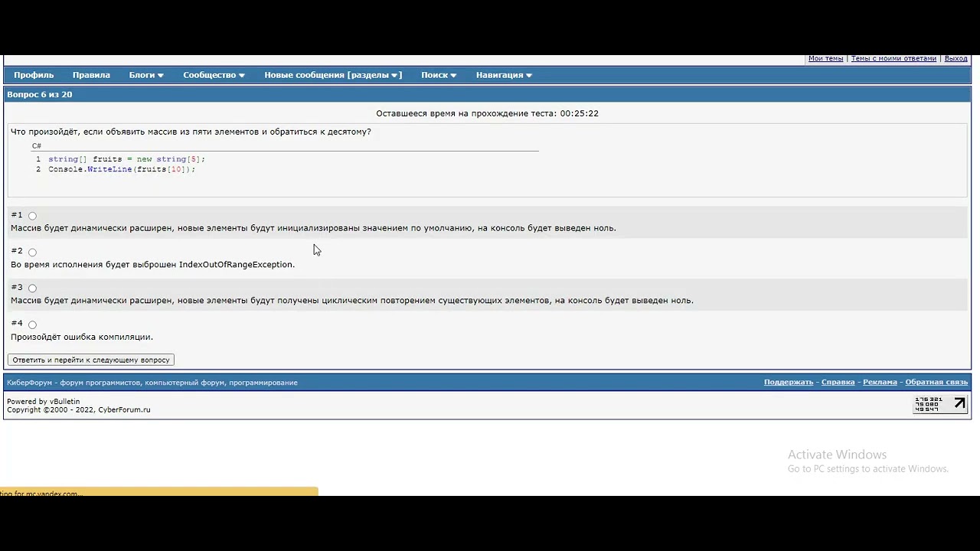Click the remaining time countdown text
The width and height of the screenshot is (980, 551).
tap(487, 113)
